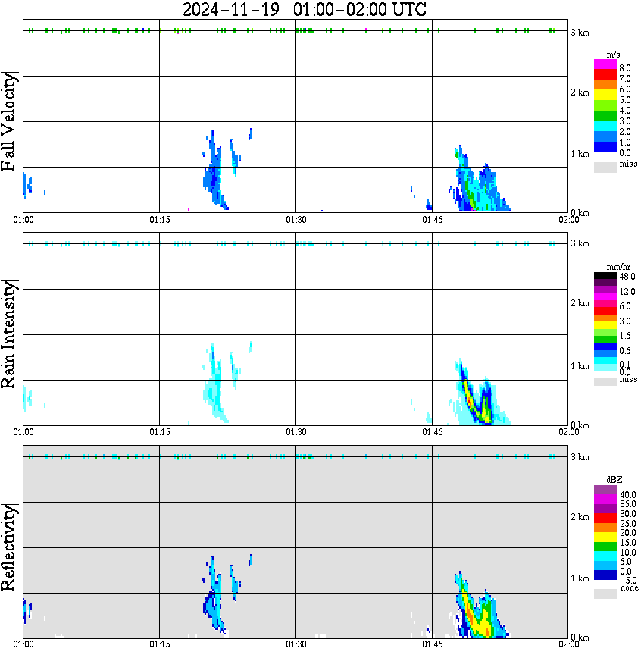644x658 pixels.
Task: Click '0.5' in the mm/hr legend
Action: click(625, 350)
